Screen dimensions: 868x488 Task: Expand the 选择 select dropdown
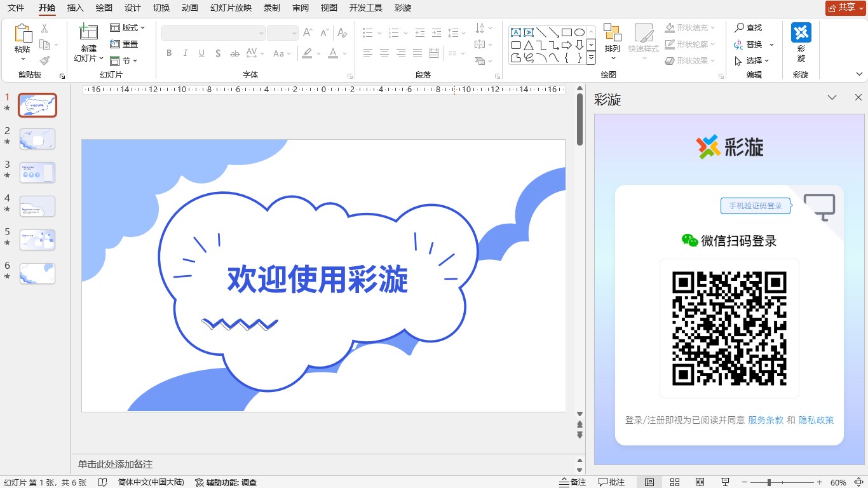click(x=752, y=61)
